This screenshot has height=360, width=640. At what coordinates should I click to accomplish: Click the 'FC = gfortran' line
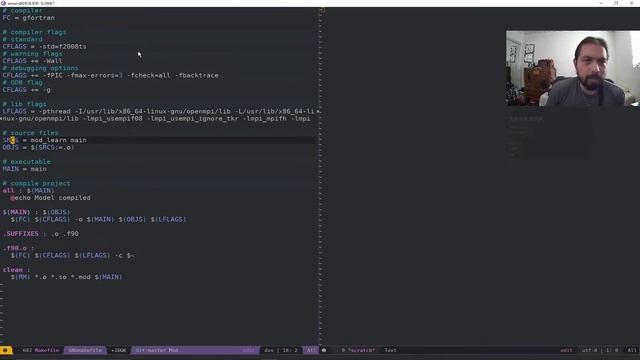(29, 18)
